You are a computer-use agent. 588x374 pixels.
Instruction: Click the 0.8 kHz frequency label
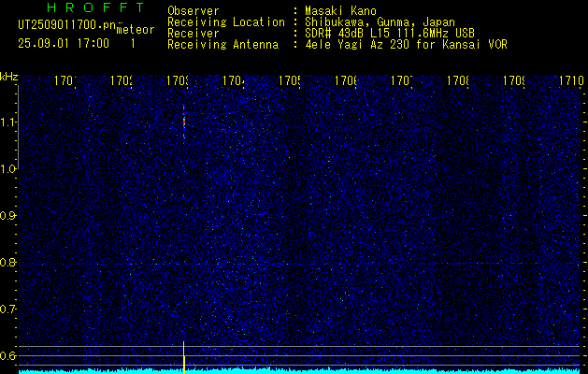coord(7,262)
